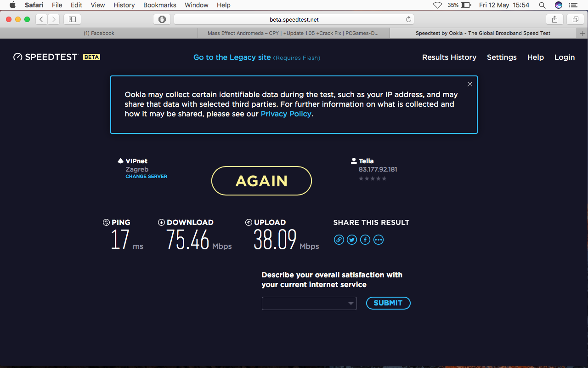Screen dimensions: 588x368
Task: Click the Zagreb server location text
Action: 137,169
